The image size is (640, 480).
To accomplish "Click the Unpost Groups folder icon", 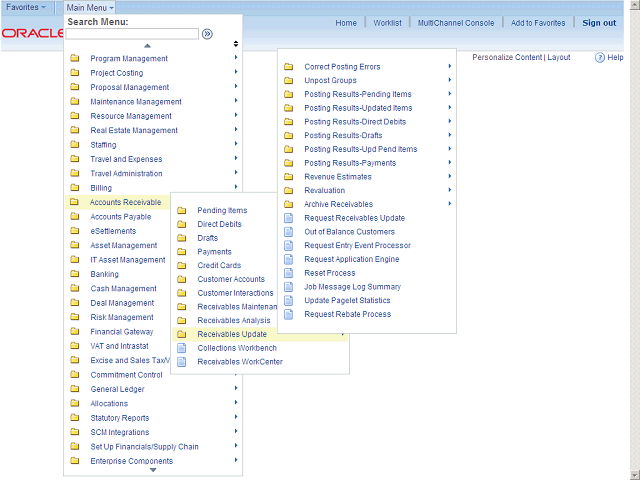I will coord(289,81).
